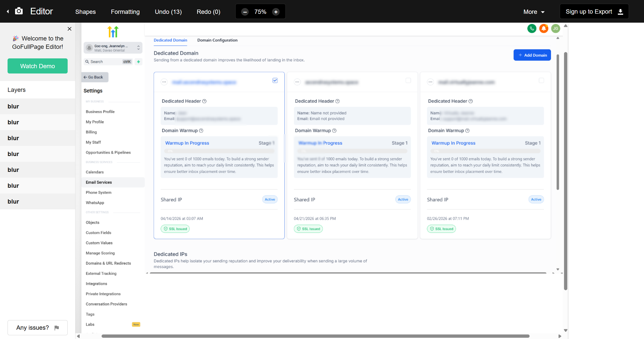The height and width of the screenshot is (339, 644).
Task: Open the Shapes menu
Action: (85, 12)
